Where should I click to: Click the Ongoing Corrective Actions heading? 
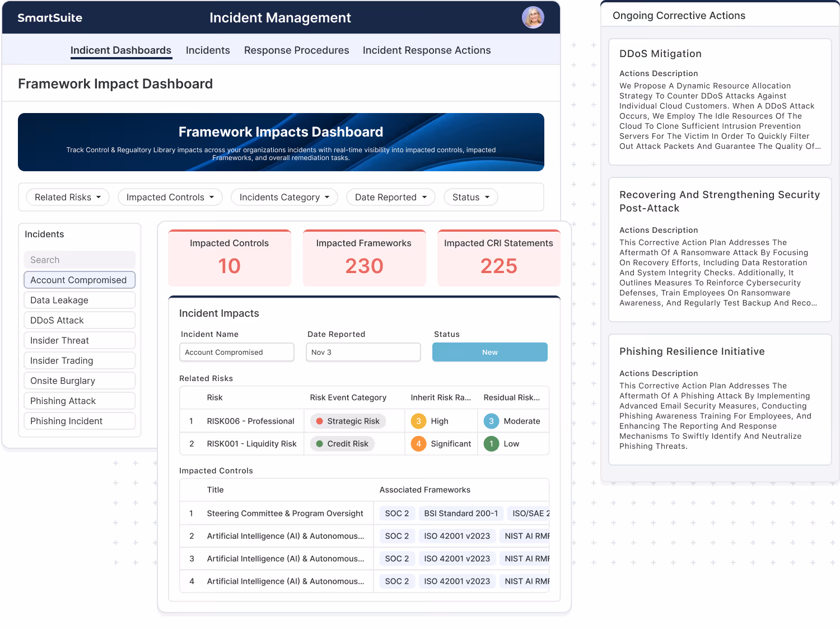[679, 16]
